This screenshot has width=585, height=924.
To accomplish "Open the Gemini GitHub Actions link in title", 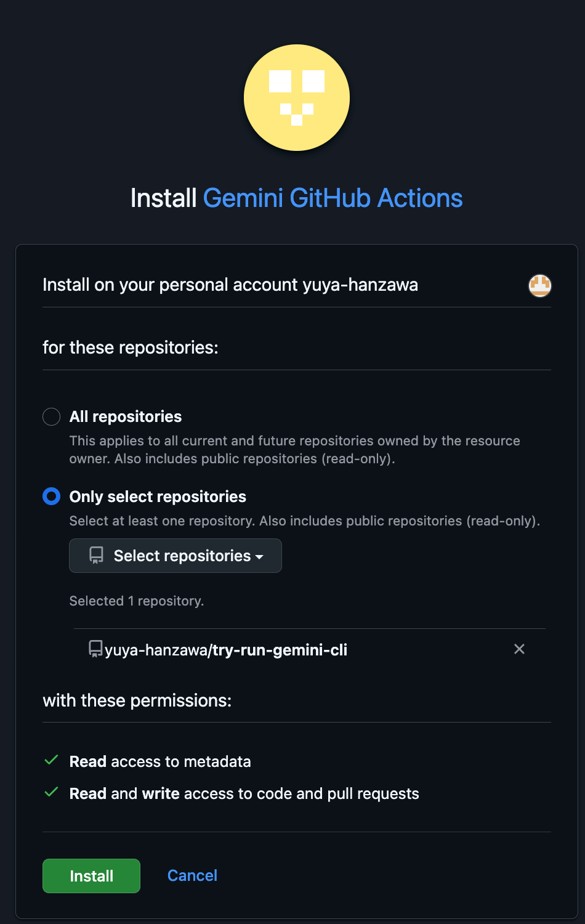I will point(333,198).
